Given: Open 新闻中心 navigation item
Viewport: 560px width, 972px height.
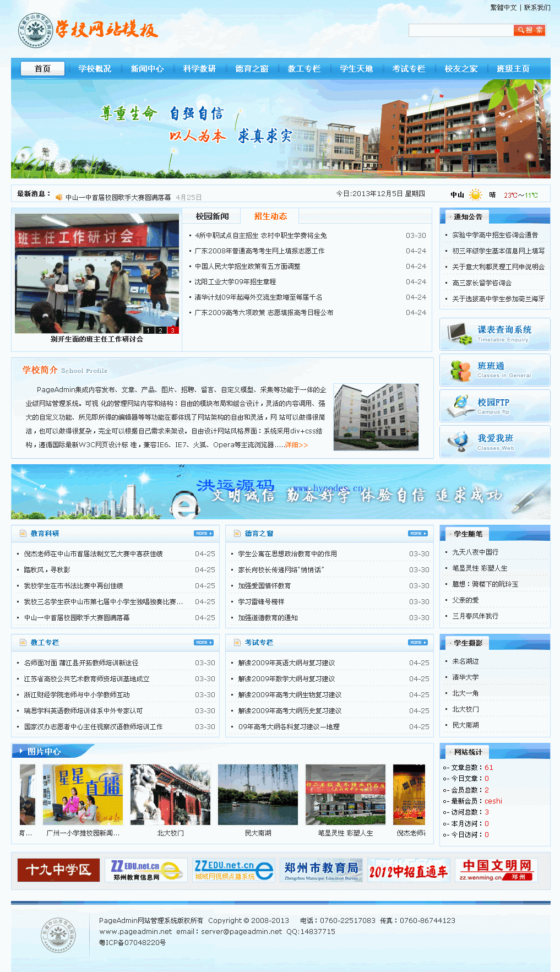Looking at the screenshot, I should tap(147, 69).
